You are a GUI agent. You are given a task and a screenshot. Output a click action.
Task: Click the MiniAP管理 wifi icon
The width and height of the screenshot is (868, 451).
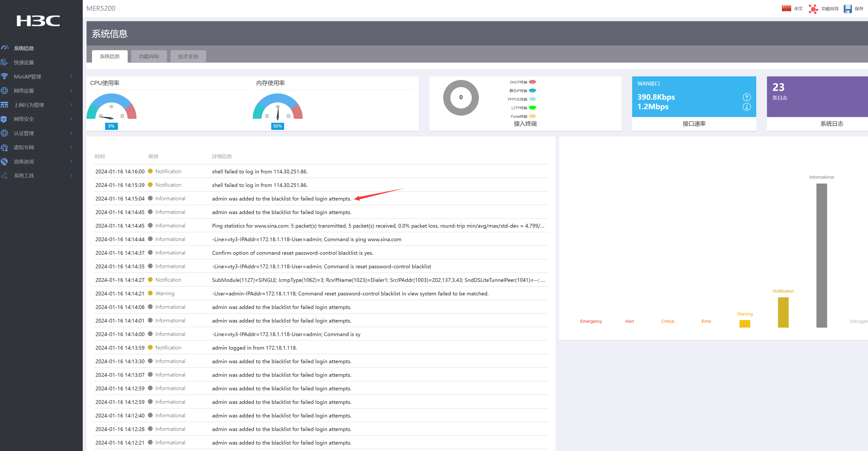click(x=4, y=77)
